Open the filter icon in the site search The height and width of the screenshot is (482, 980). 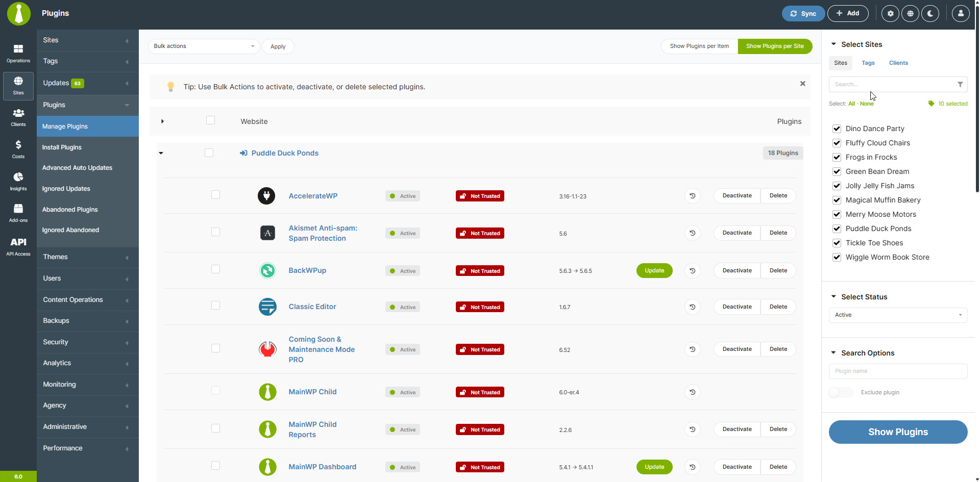coord(960,84)
